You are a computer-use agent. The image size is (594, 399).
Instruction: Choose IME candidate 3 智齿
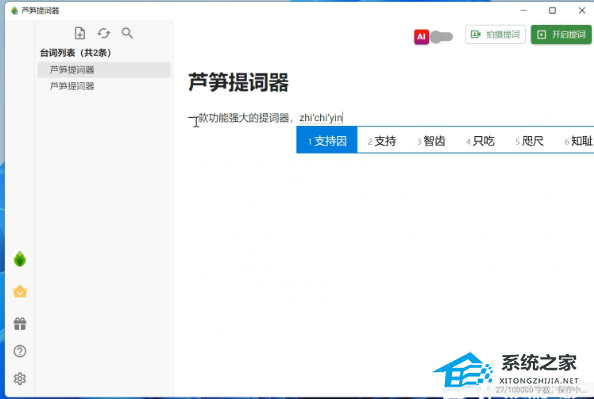click(431, 141)
